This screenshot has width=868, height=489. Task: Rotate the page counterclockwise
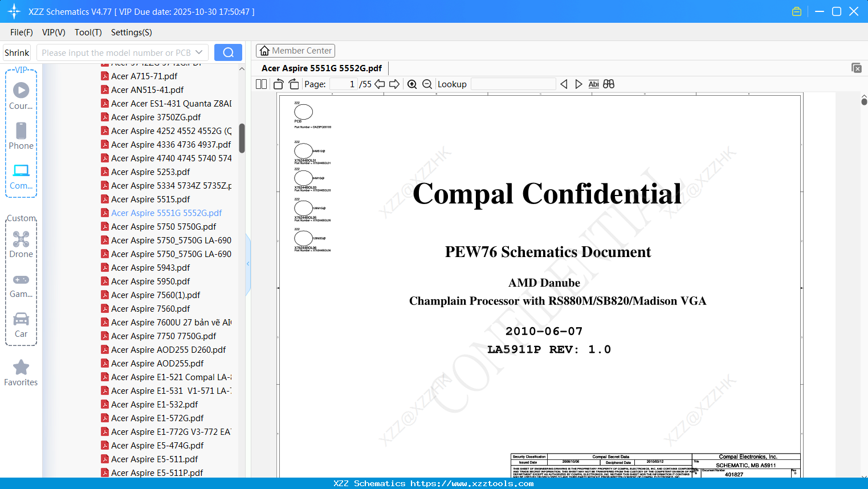pos(278,84)
